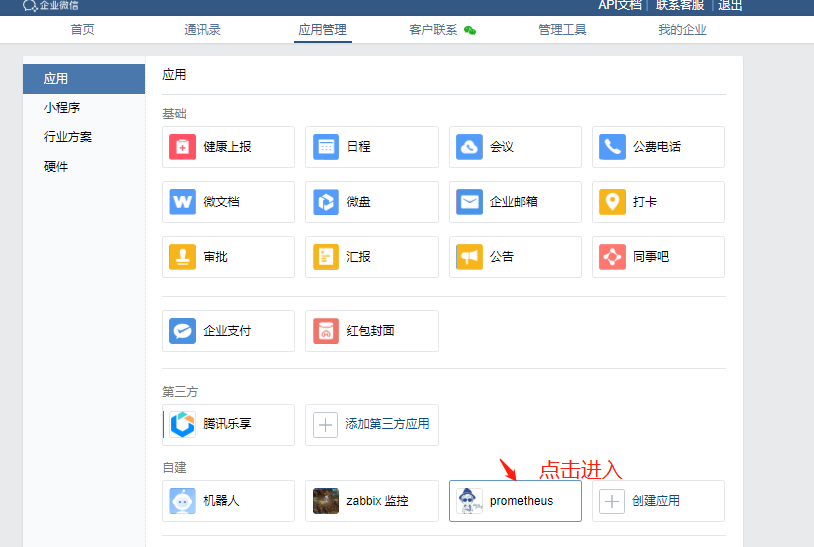This screenshot has height=547, width=814.
Task: Click the plus icon for 创建应用
Action: coord(612,501)
